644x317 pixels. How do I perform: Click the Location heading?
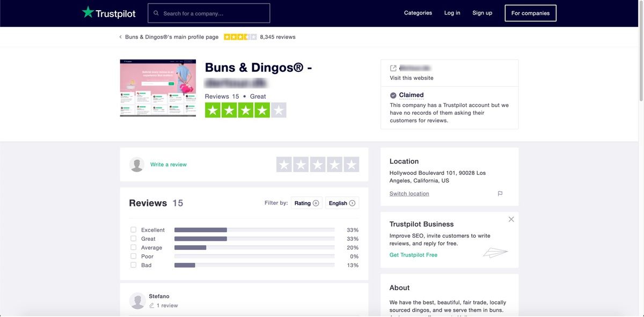click(x=404, y=161)
